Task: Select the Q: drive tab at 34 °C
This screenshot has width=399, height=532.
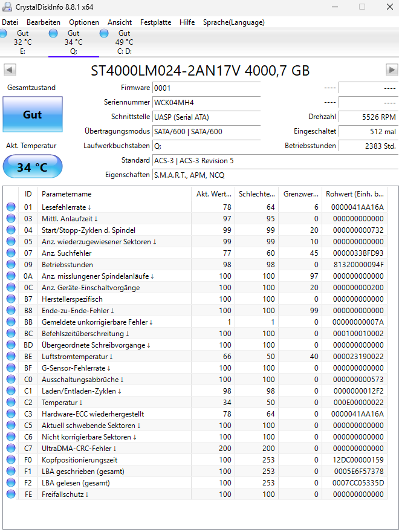Action: 74,42
